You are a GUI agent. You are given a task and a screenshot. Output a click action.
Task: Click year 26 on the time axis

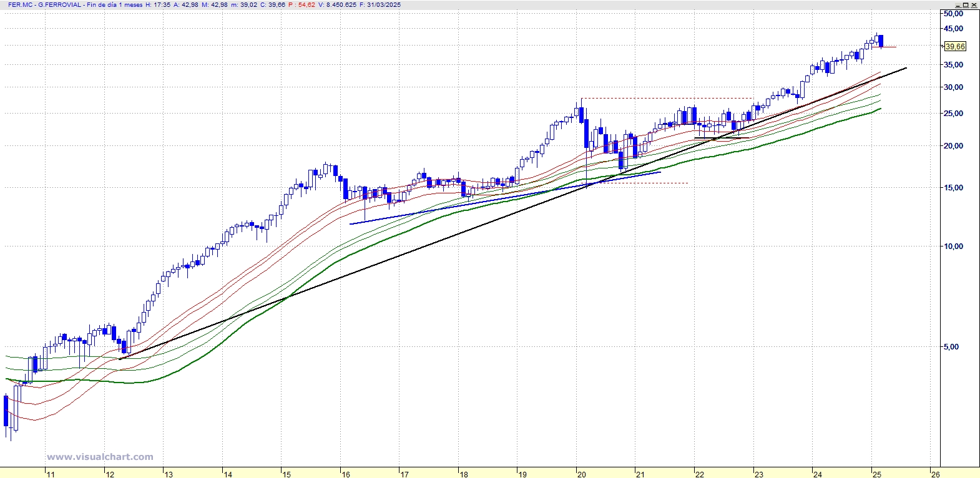[936, 474]
